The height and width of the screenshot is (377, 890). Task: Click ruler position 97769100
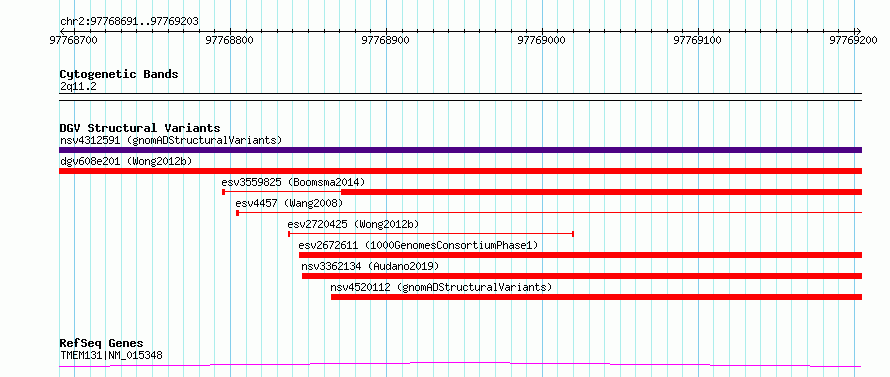coord(698,40)
